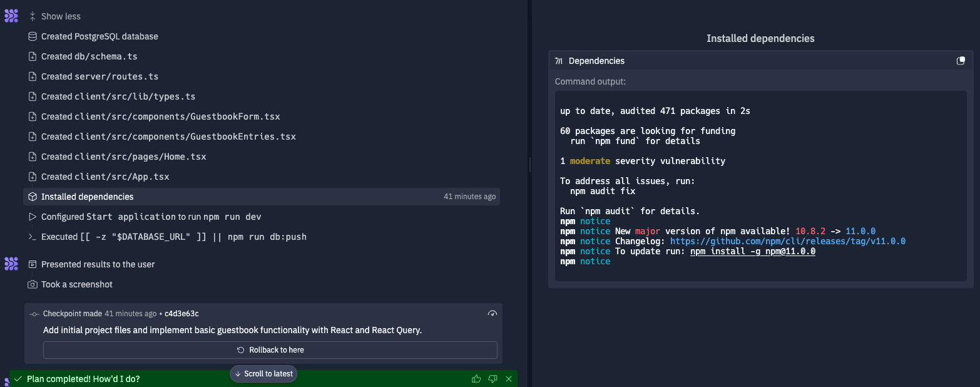This screenshot has width=980, height=387.
Task: Give thumbs up on plan completed banner
Action: [476, 379]
